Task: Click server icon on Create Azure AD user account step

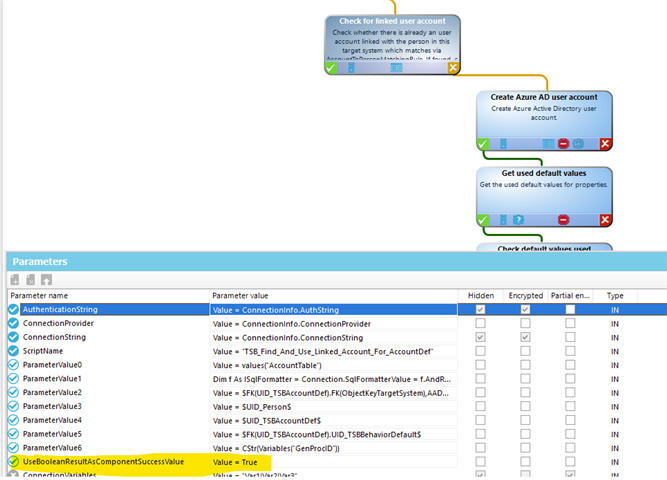Action: click(x=503, y=144)
